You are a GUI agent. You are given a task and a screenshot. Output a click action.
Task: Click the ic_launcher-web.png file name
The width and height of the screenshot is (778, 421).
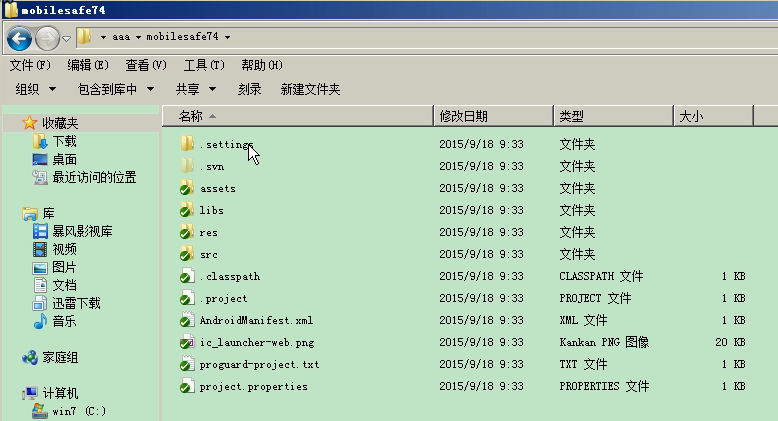click(x=257, y=343)
